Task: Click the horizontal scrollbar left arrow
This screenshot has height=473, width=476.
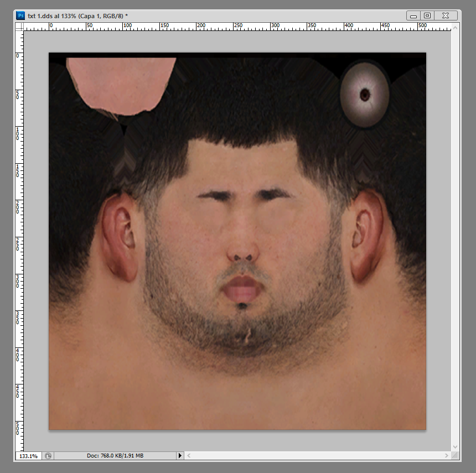Action: click(x=189, y=455)
